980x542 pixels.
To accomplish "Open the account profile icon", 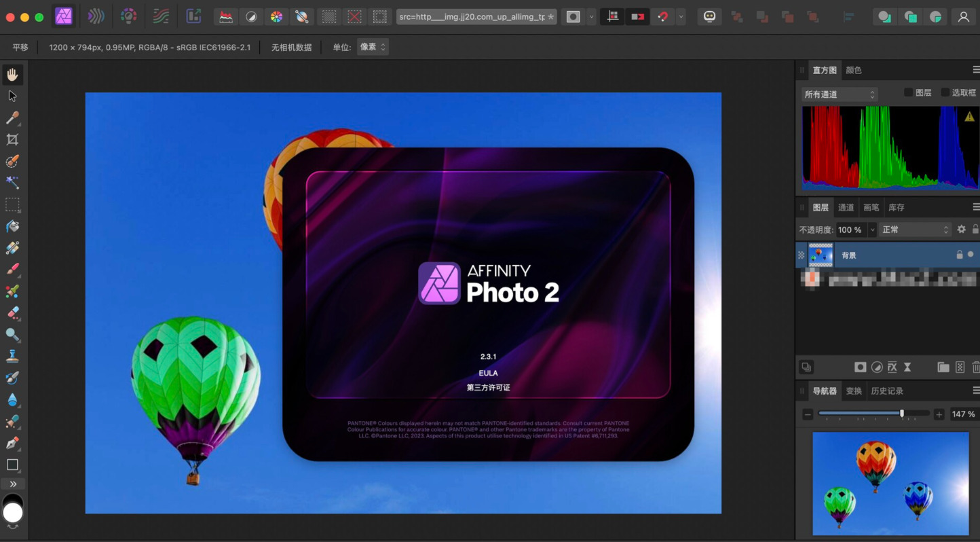I will pos(963,17).
